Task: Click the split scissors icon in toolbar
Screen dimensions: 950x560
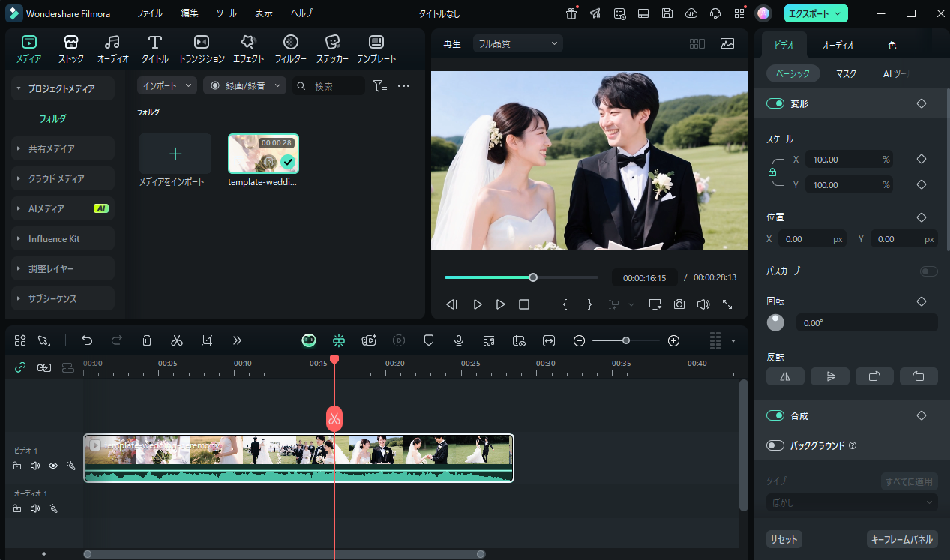Action: (177, 340)
